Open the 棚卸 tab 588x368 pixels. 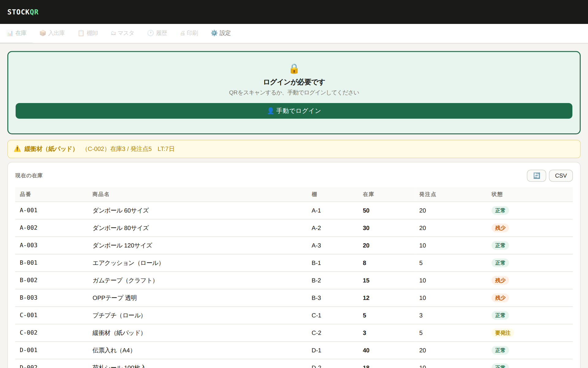[x=88, y=33]
